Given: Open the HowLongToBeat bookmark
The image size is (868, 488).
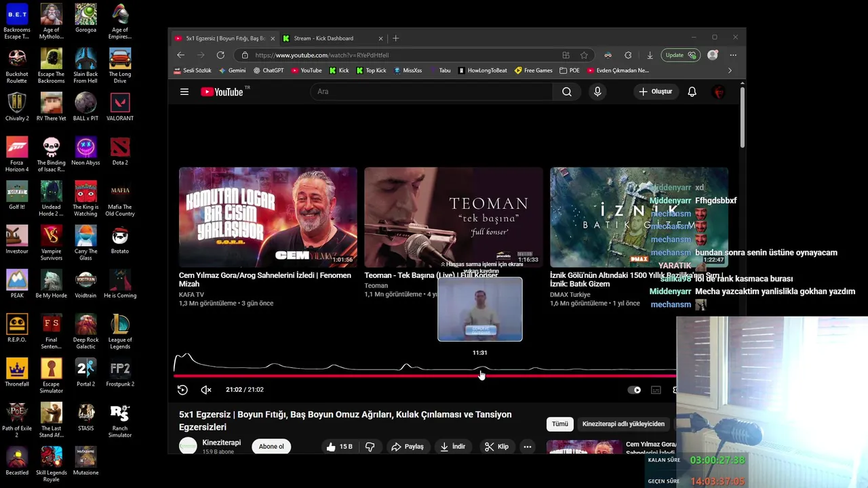Looking at the screenshot, I should pos(482,70).
